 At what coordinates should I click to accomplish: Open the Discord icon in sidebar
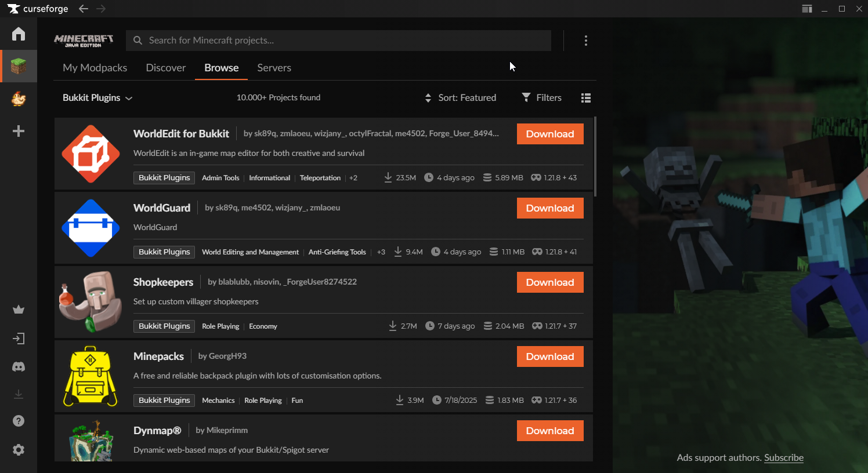pyautogui.click(x=19, y=367)
